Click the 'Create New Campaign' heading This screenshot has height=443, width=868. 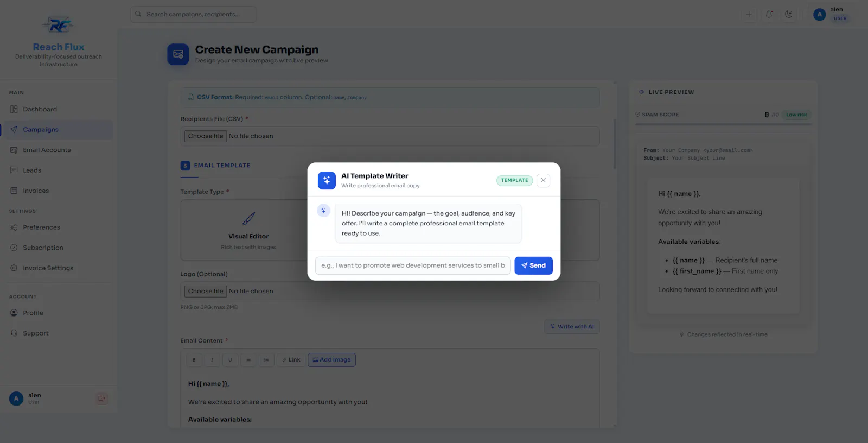click(257, 49)
